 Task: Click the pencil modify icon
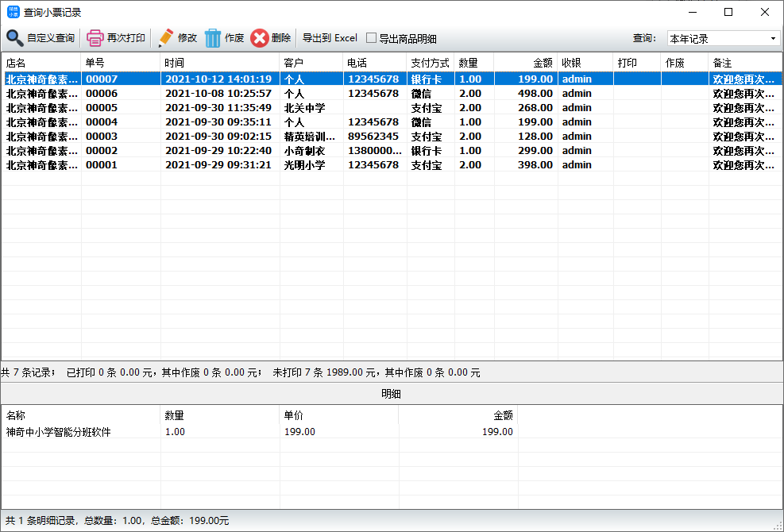pos(165,38)
